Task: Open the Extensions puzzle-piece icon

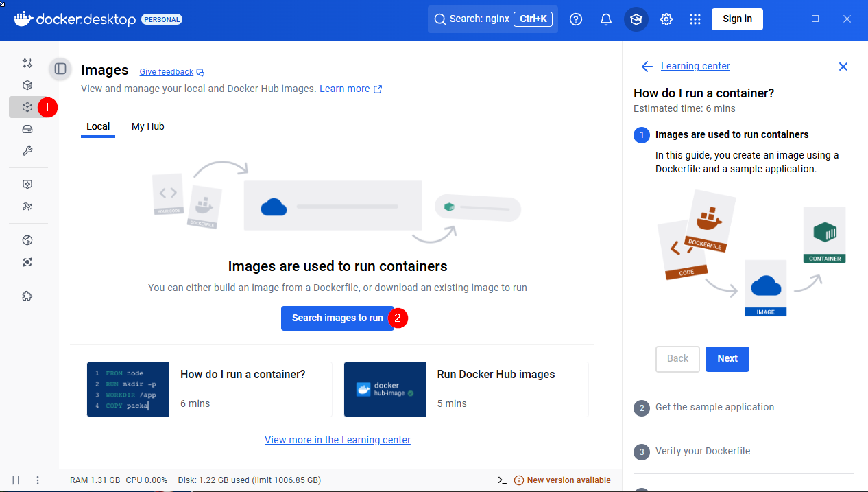Action: 27,296
